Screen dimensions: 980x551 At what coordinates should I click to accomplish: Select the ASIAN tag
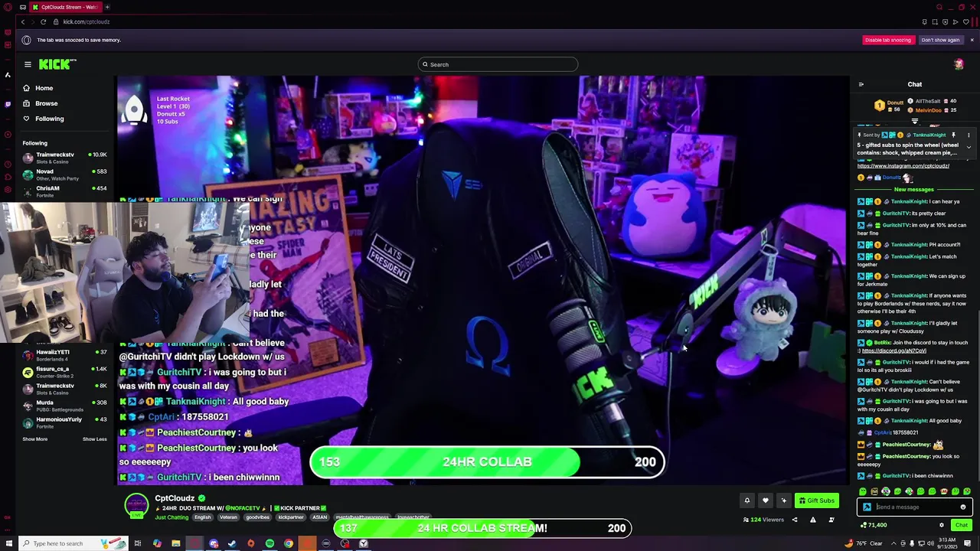click(320, 517)
